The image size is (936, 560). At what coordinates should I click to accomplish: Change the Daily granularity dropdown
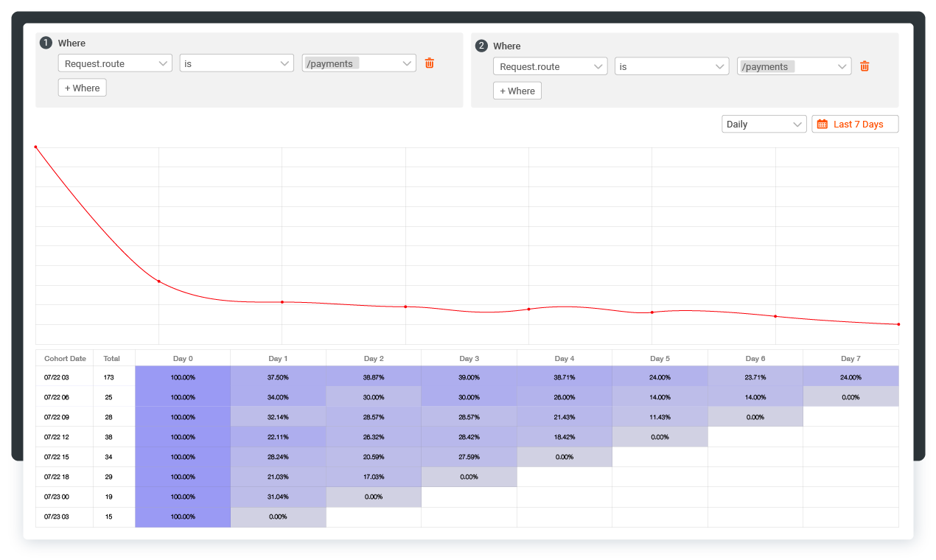(764, 124)
